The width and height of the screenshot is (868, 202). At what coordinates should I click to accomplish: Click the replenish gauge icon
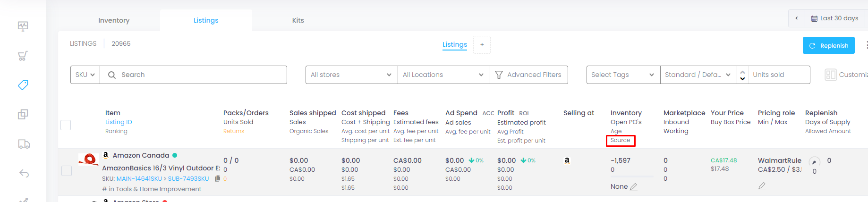(x=814, y=161)
